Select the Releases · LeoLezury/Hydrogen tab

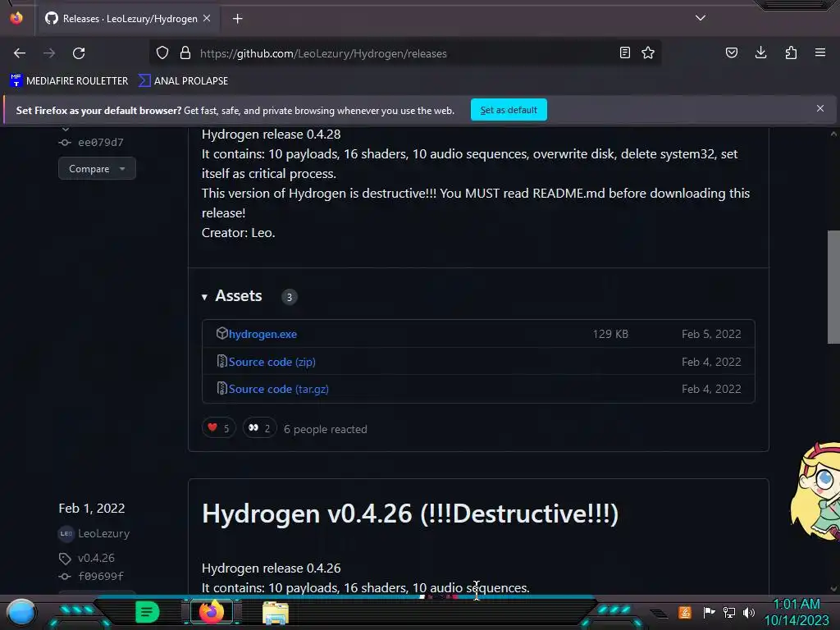[x=128, y=19]
